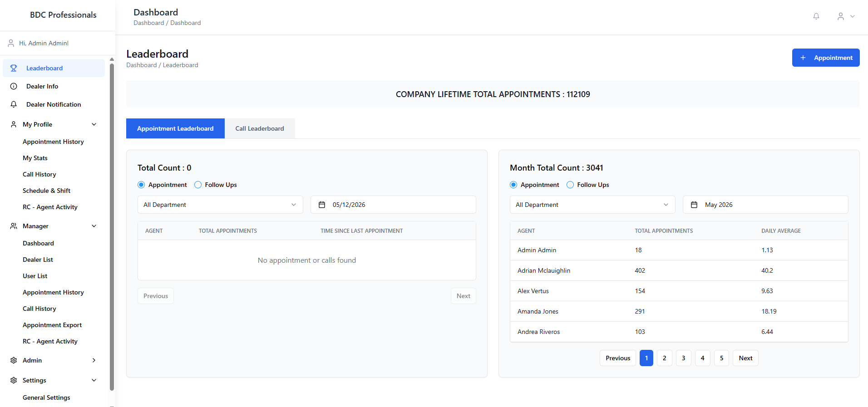
Task: Click the calendar icon for May 2026
Action: click(x=694, y=205)
